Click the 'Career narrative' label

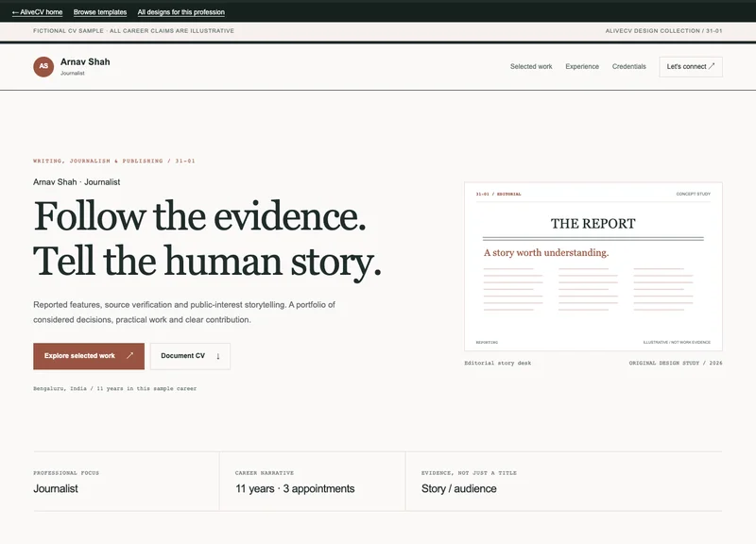(x=265, y=472)
